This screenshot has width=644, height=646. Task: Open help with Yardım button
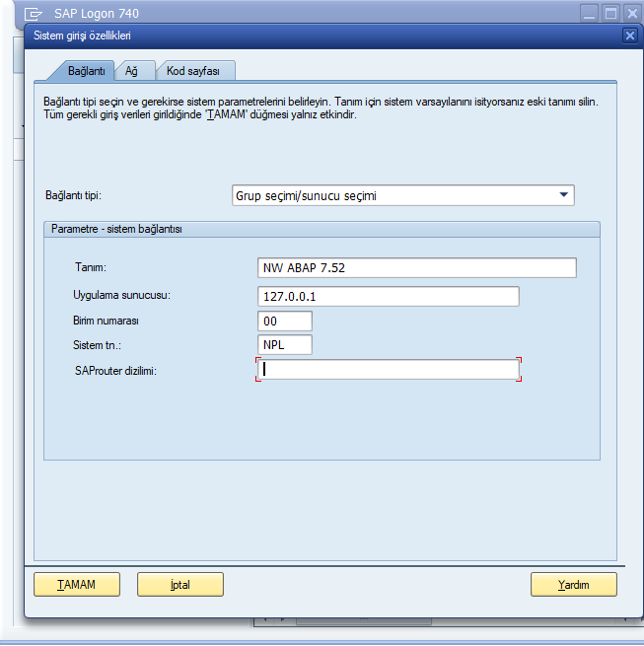coord(574,584)
